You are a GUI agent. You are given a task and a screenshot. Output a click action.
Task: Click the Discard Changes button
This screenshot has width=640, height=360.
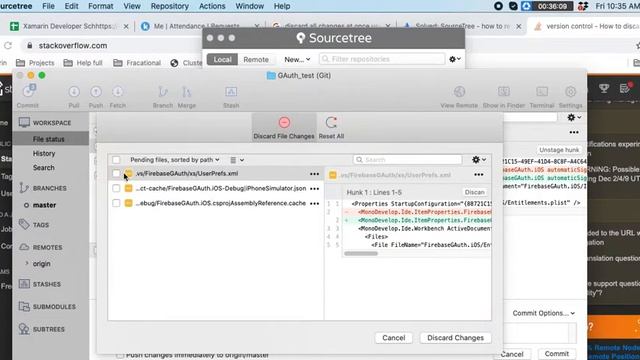click(x=455, y=338)
